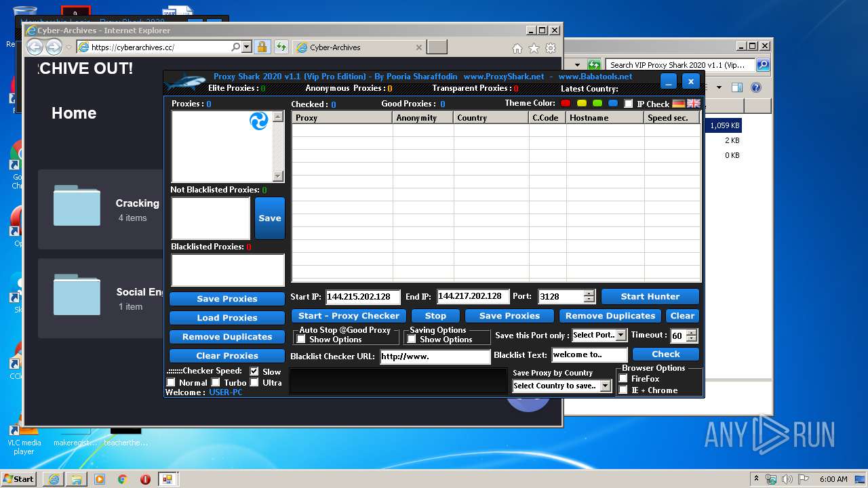Open the IE tools gear menu
This screenshot has width=868, height=488.
(551, 48)
